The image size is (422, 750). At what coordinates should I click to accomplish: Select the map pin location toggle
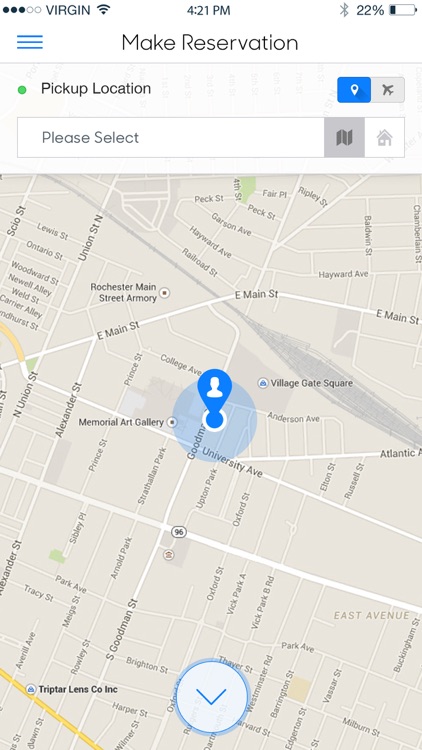click(354, 90)
